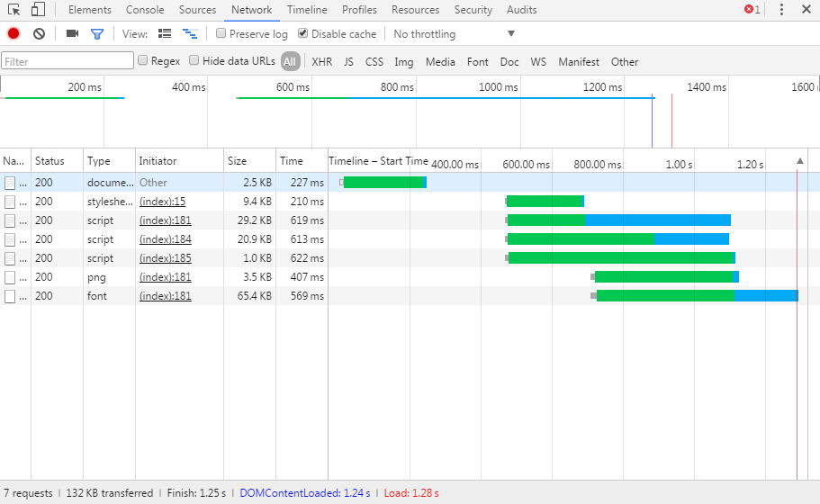Open (index):181 link in png row
The height and width of the screenshot is (504, 820).
[166, 277]
